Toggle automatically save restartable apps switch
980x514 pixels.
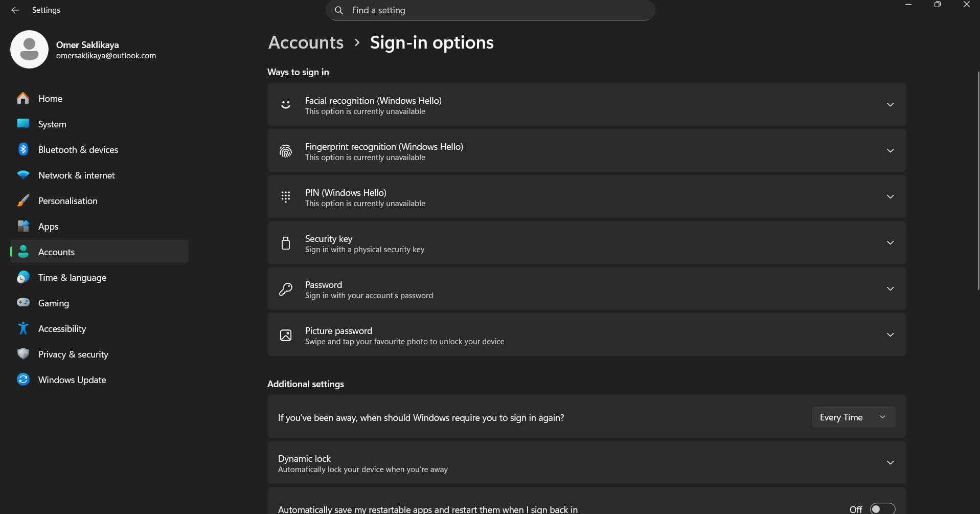pos(883,509)
